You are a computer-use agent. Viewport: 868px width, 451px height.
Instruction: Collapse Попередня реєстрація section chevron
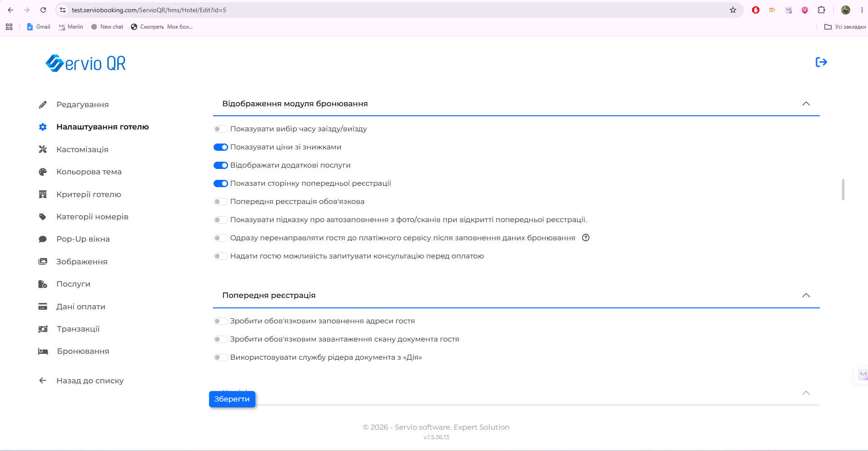click(806, 295)
